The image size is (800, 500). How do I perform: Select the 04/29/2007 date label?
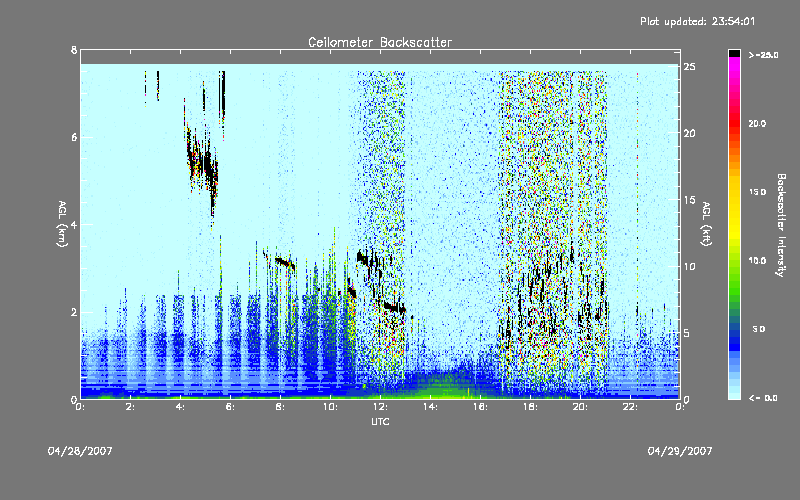click(680, 451)
